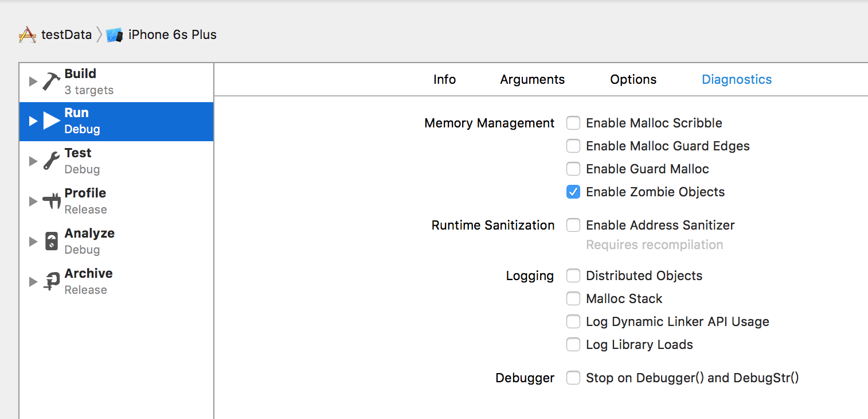The image size is (868, 419).
Task: Click the Build hammer icon
Action: point(51,82)
